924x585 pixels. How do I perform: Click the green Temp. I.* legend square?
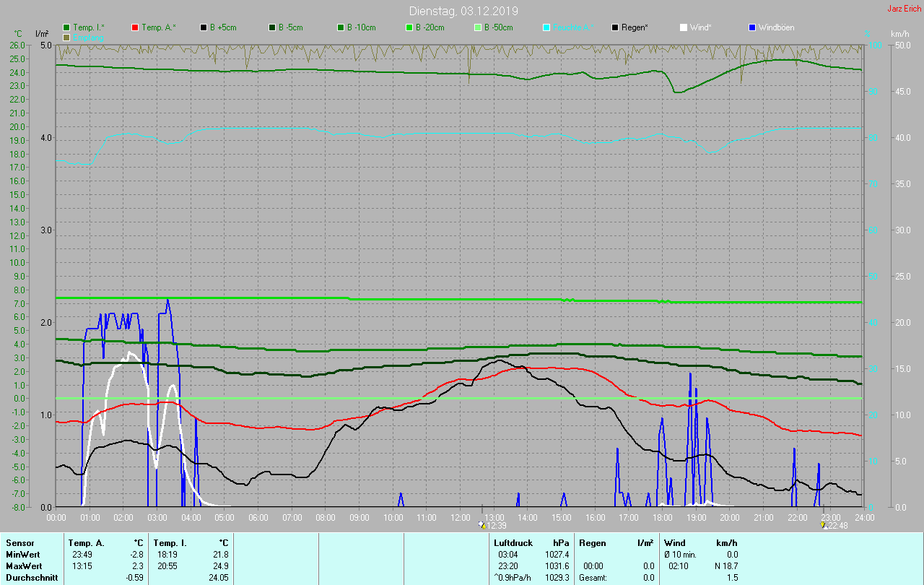pos(66,27)
